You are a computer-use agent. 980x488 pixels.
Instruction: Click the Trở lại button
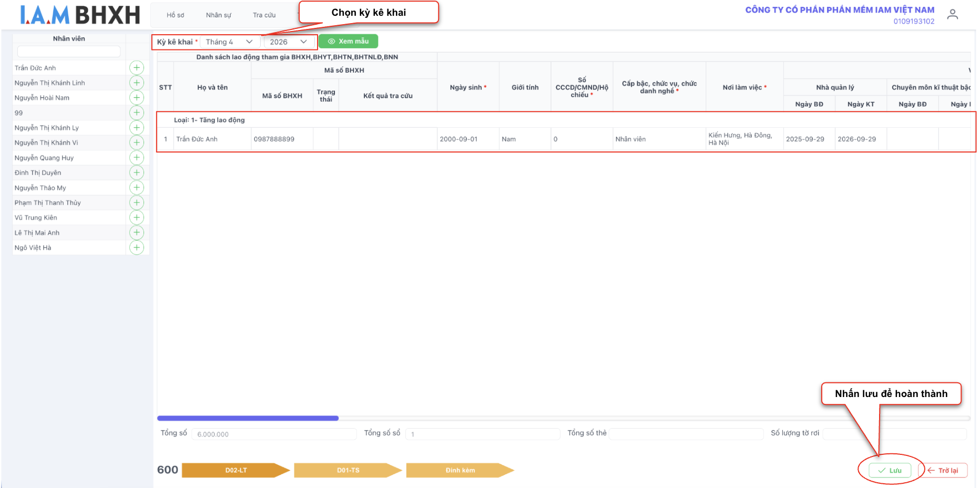943,471
